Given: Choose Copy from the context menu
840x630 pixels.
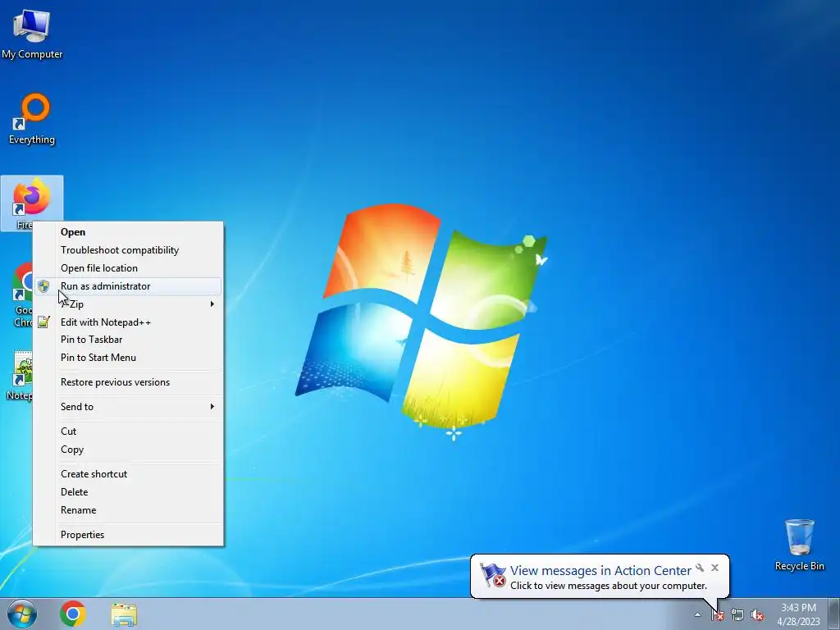Looking at the screenshot, I should point(128,450).
